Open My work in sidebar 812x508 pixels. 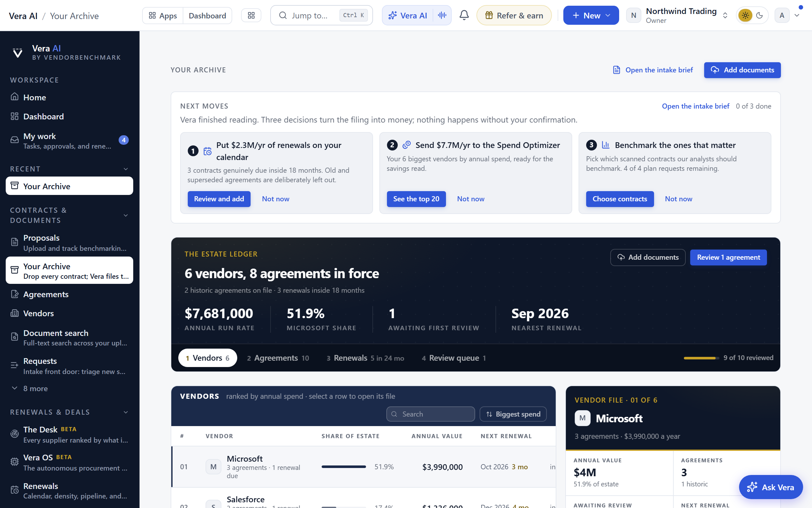[x=69, y=140]
